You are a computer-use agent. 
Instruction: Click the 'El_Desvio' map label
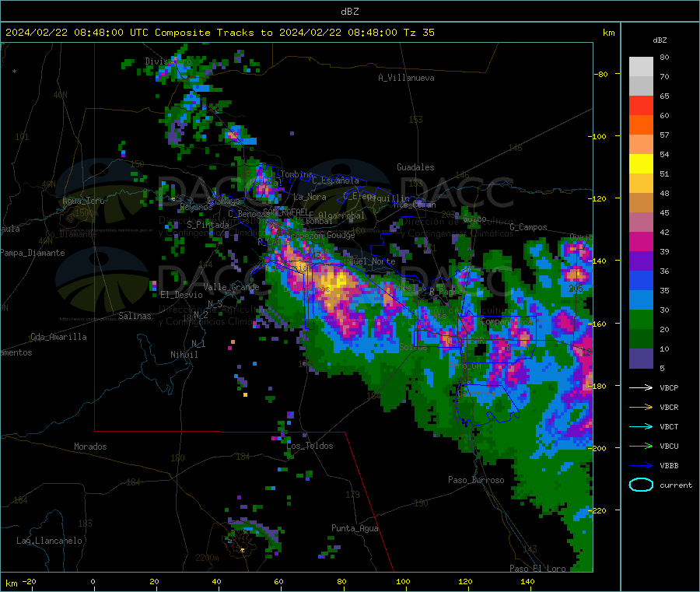point(181,295)
